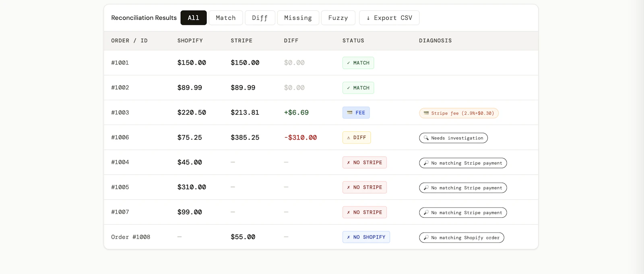644x274 pixels.
Task: Click magnifier icon in #1007 diagnosis
Action: (426, 213)
